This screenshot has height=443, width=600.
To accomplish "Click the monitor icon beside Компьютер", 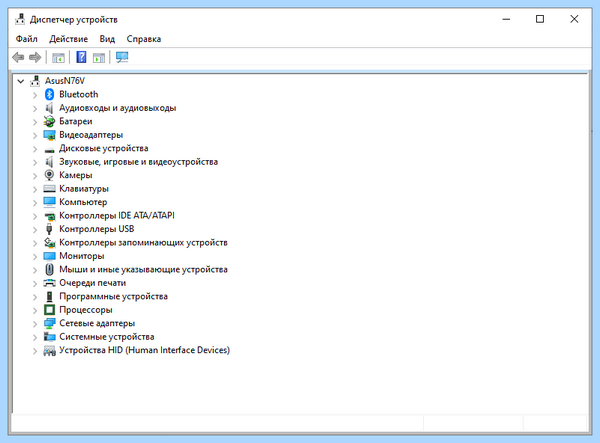I will click(x=49, y=202).
